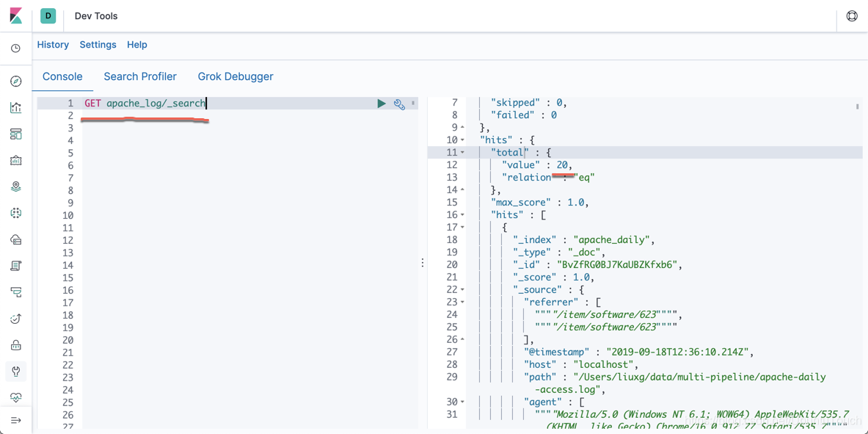Image resolution: width=868 pixels, height=434 pixels.
Task: Click the Dev Tools breadcrumb title
Action: [96, 16]
